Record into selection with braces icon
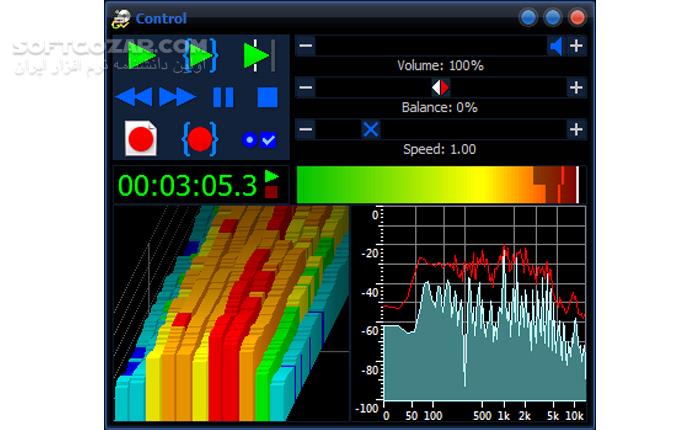The width and height of the screenshot is (700, 430). (x=200, y=139)
